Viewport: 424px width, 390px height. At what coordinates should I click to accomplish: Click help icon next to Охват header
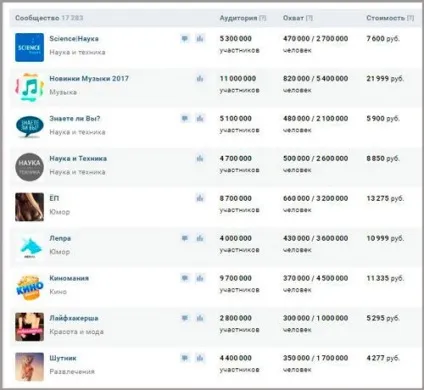[309, 18]
